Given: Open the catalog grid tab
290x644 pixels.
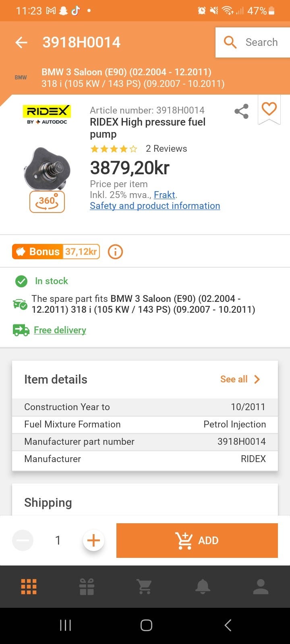Looking at the screenshot, I should point(29,587).
